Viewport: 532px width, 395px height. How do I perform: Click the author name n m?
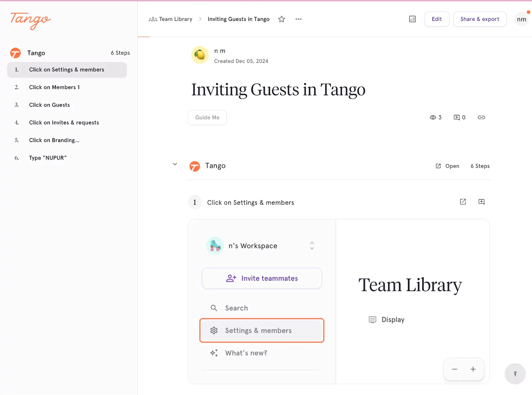[x=220, y=51]
